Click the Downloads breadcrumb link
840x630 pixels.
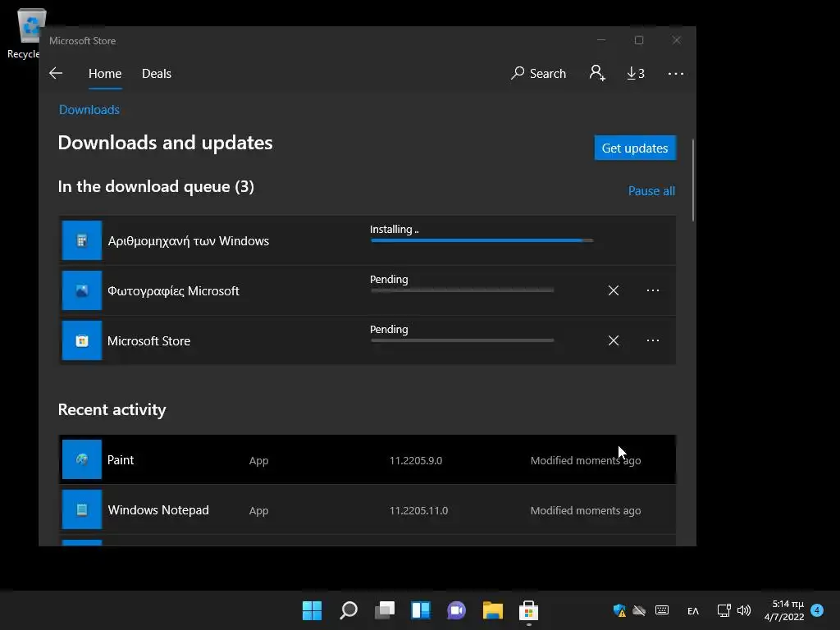click(89, 110)
